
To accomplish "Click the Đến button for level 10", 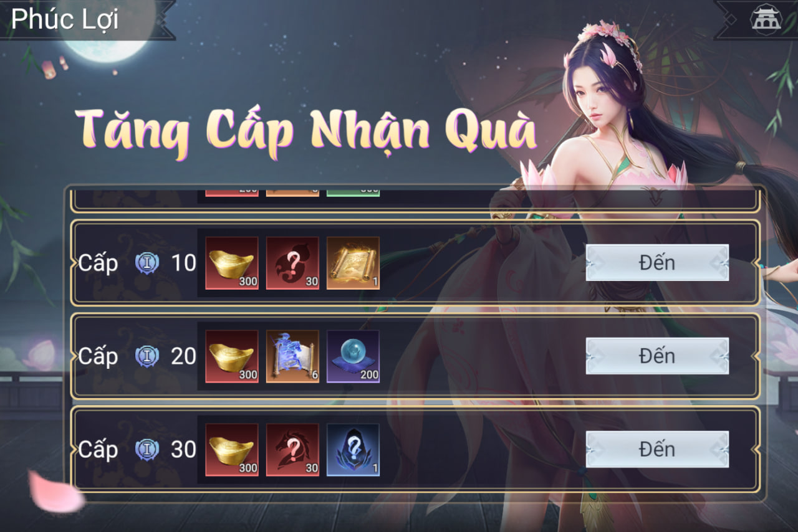I will click(x=657, y=262).
